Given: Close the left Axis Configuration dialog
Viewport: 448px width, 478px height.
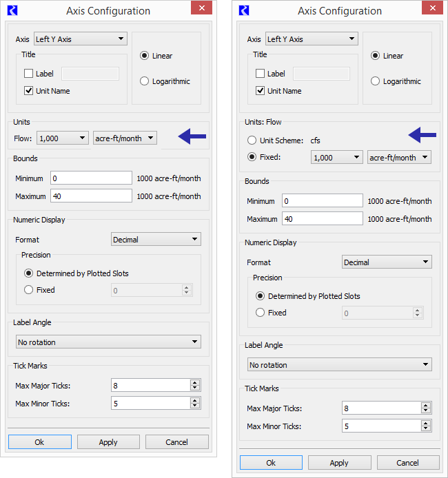Looking at the screenshot, I should pyautogui.click(x=201, y=8).
